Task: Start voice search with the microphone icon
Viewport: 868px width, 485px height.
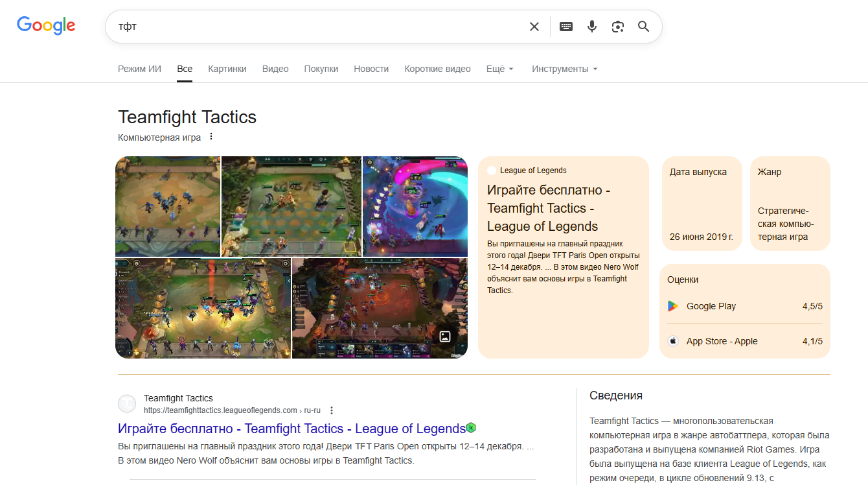Action: click(x=592, y=27)
